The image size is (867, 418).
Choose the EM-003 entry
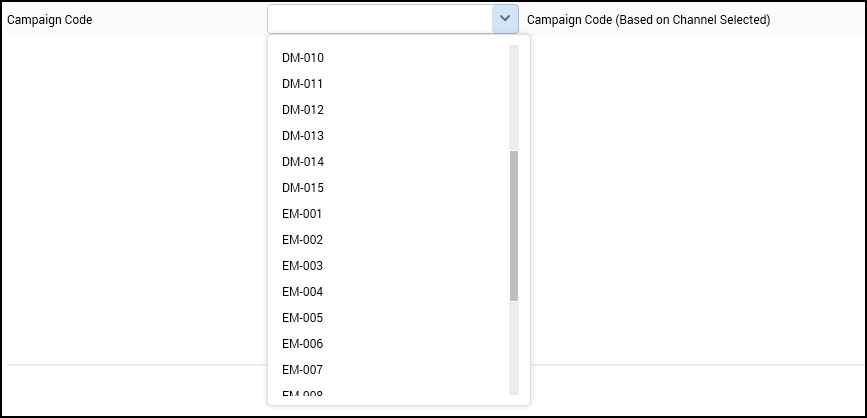(x=302, y=266)
